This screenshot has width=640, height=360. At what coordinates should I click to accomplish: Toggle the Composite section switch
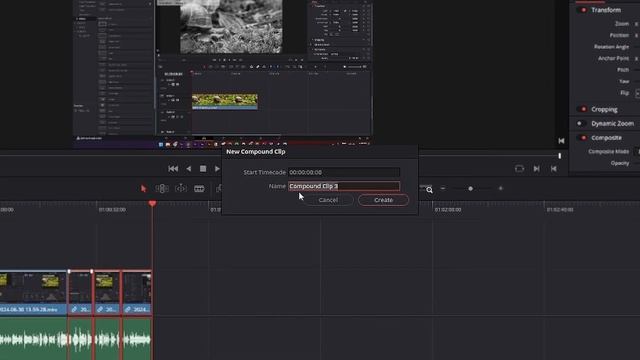582,138
